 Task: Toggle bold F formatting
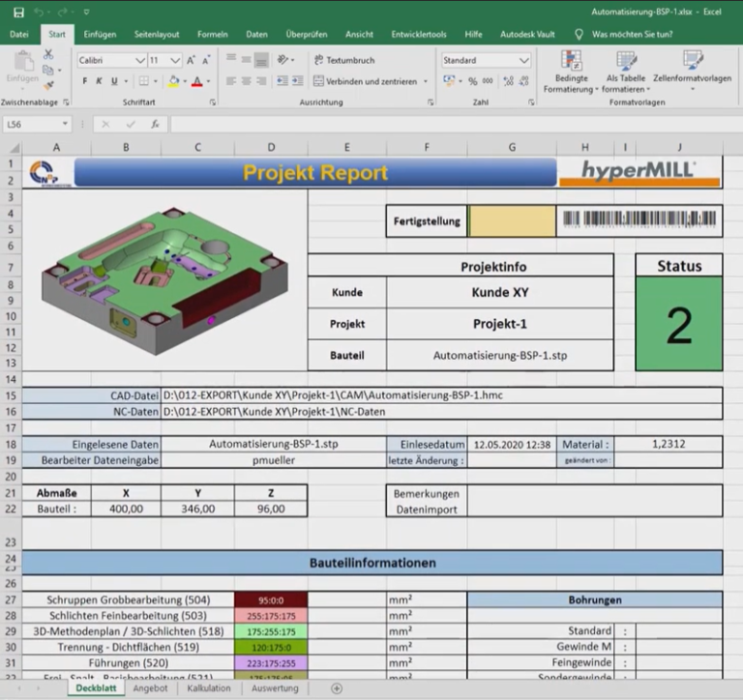[85, 81]
